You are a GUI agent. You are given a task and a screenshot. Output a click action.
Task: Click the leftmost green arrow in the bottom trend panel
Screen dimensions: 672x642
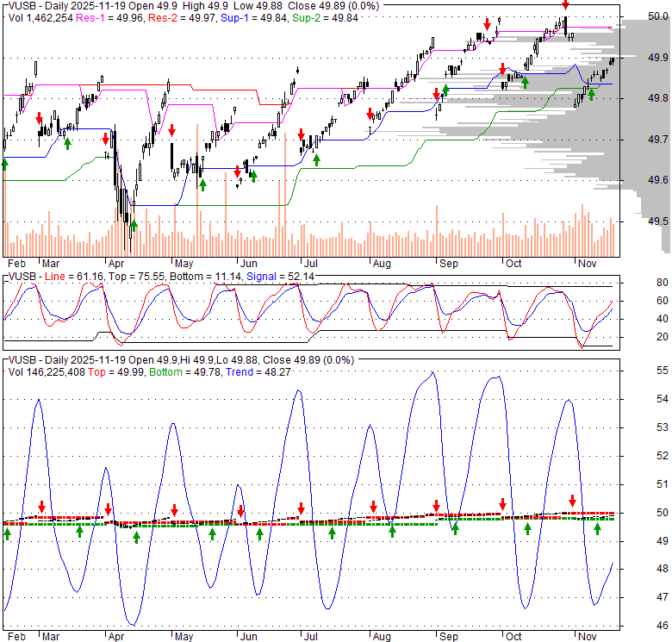pyautogui.click(x=7, y=533)
